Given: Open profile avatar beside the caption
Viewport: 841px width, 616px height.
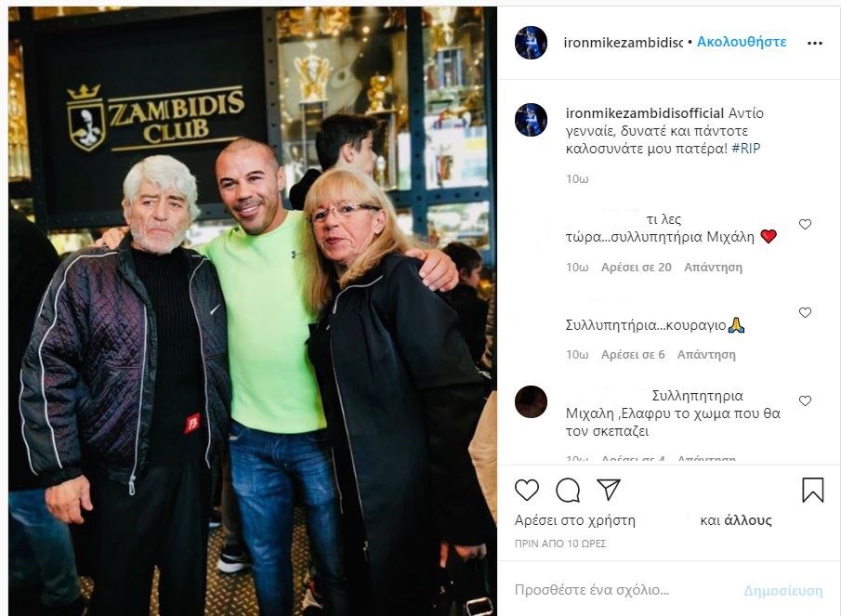Looking at the screenshot, I should (x=531, y=120).
